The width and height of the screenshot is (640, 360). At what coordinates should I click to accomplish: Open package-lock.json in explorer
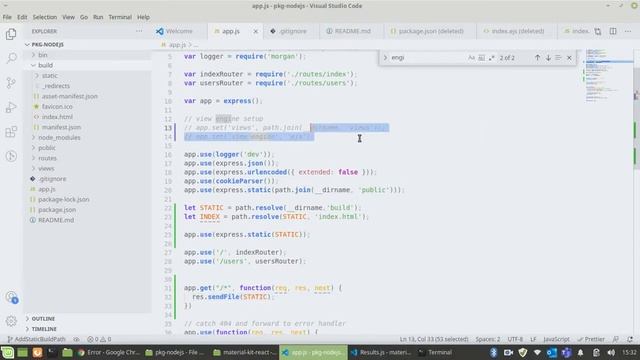(x=64, y=200)
